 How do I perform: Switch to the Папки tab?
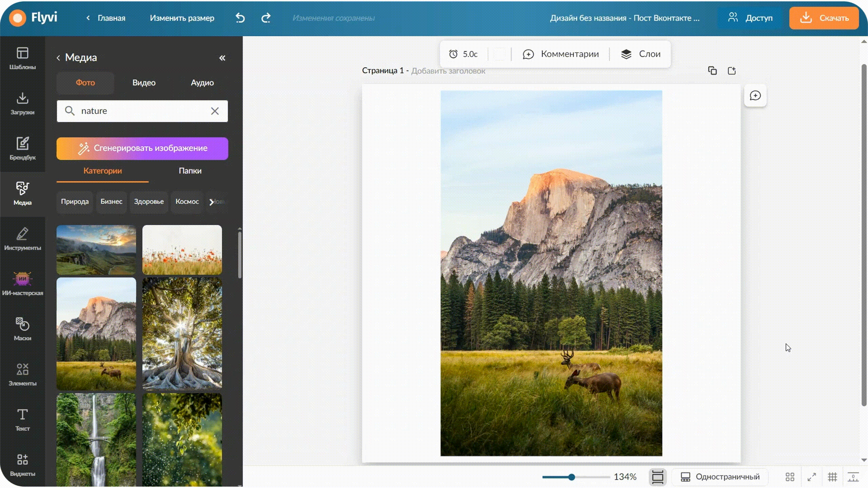pyautogui.click(x=190, y=171)
